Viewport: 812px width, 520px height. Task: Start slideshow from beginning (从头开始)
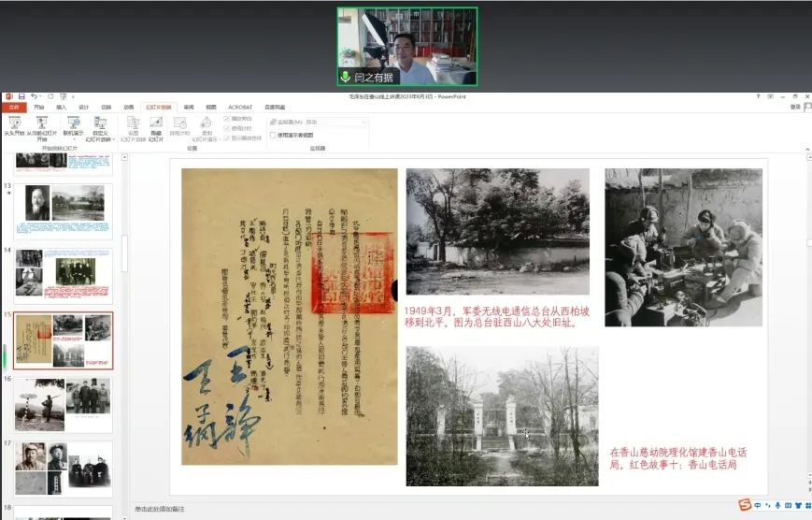[15, 127]
